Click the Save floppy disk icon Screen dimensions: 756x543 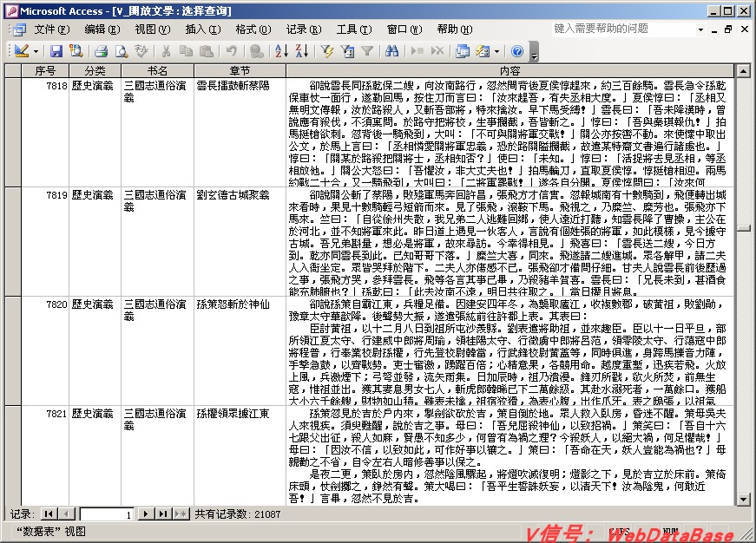tap(56, 50)
